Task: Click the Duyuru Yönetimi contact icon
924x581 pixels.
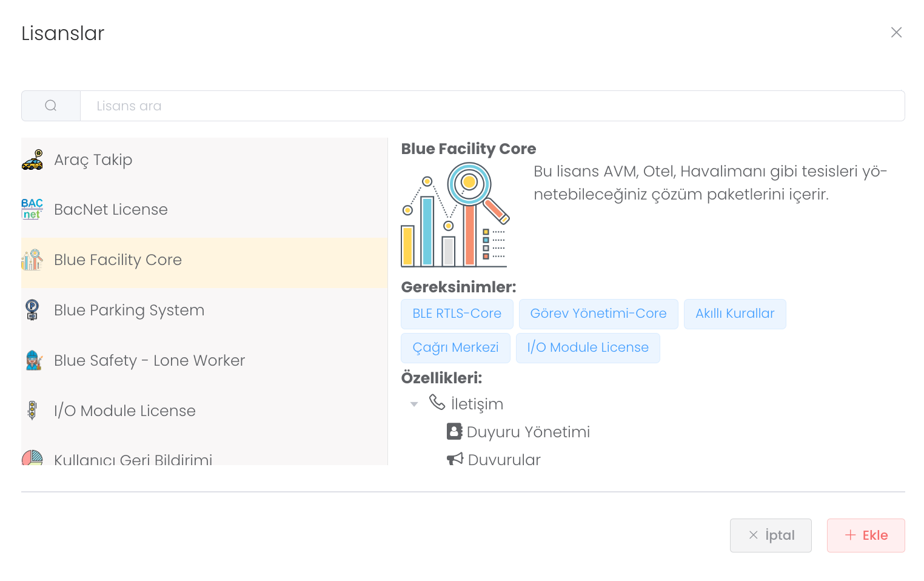Action: (x=455, y=431)
